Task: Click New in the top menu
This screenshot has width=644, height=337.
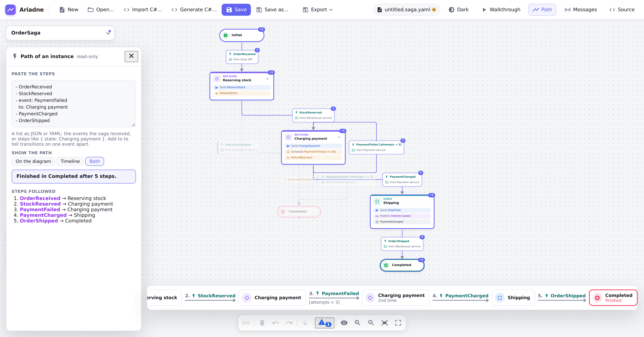Action: (x=69, y=10)
